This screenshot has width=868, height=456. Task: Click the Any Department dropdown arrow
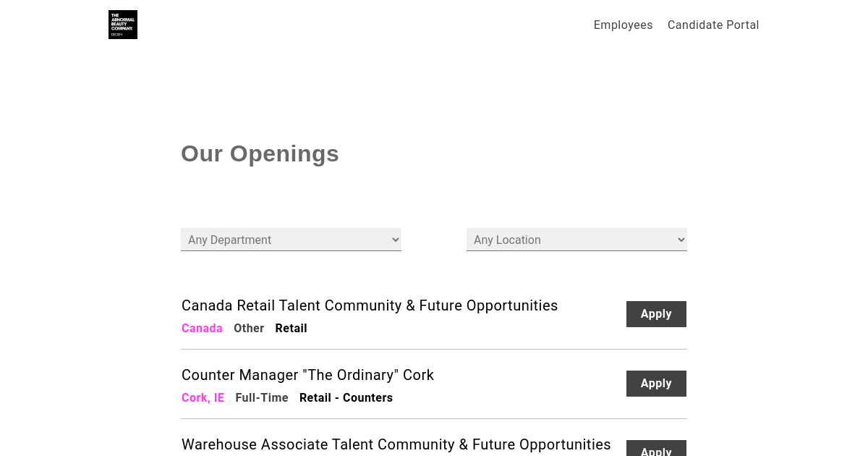click(x=395, y=240)
